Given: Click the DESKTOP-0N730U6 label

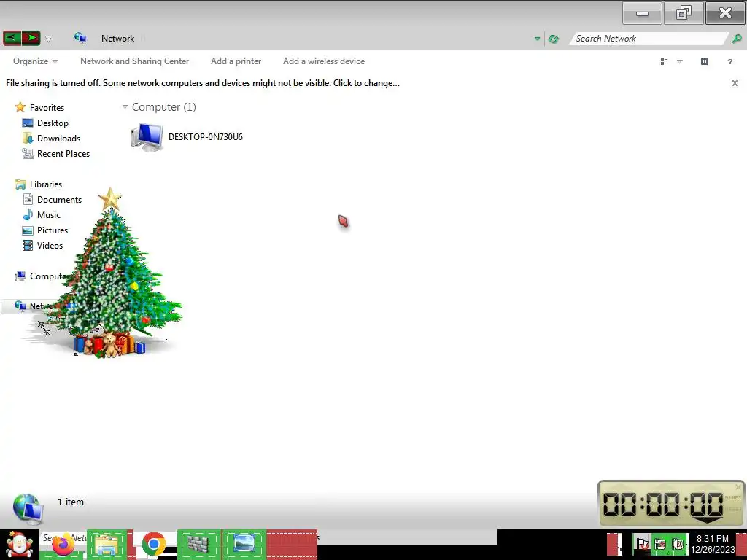Looking at the screenshot, I should tap(205, 136).
